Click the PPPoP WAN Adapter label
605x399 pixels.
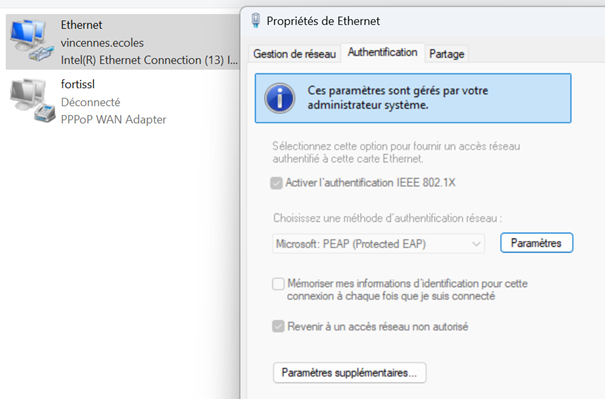click(x=113, y=120)
